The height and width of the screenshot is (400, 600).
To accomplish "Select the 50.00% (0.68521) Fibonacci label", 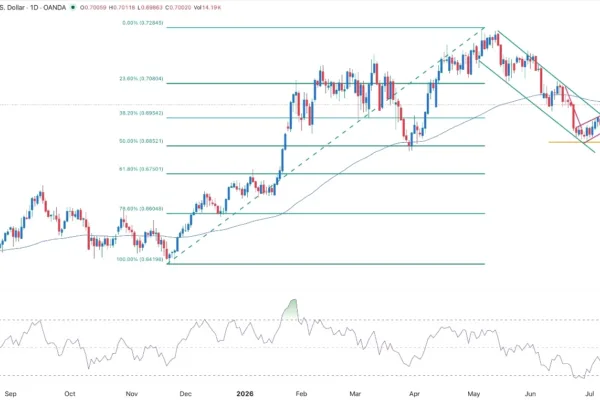I will coord(141,141).
